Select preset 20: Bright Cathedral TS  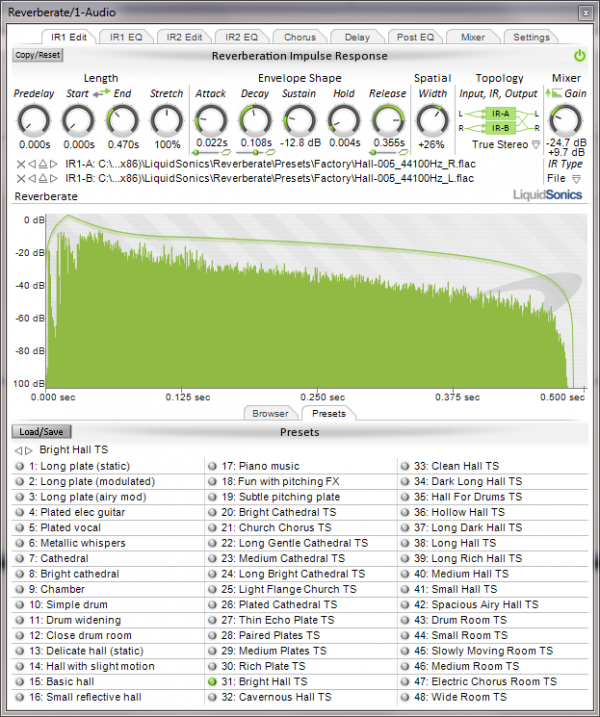301,513
